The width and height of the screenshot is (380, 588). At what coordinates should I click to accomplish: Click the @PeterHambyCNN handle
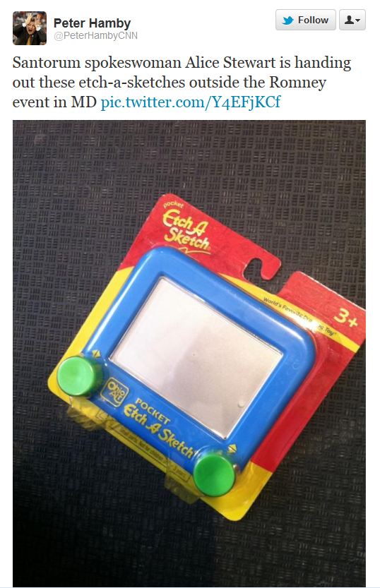coord(95,35)
